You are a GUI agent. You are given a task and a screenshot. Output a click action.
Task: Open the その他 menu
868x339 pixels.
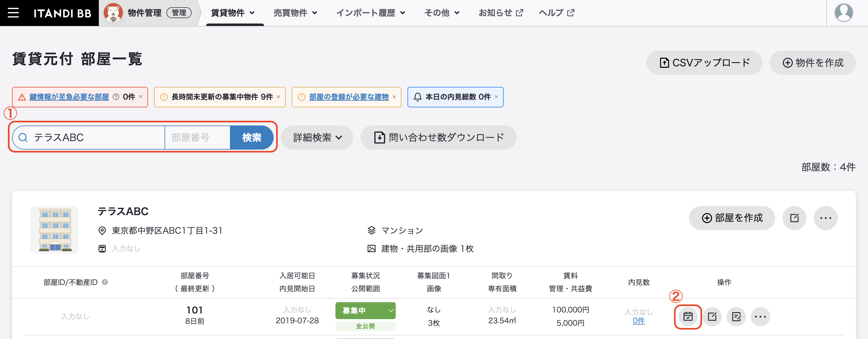pos(442,13)
